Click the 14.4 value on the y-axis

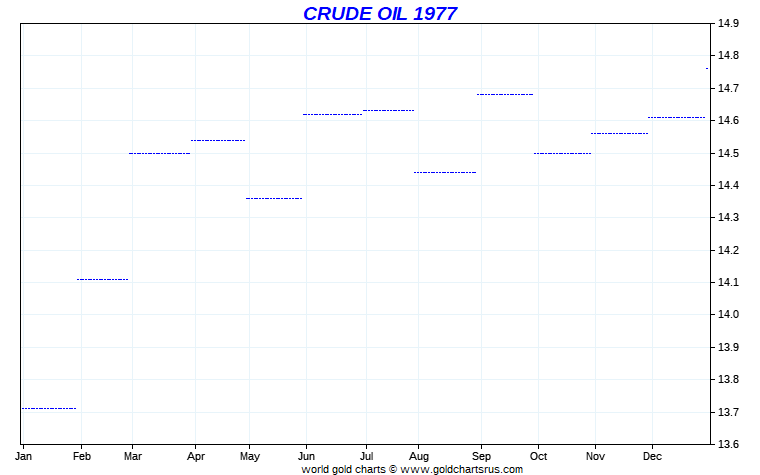click(728, 186)
